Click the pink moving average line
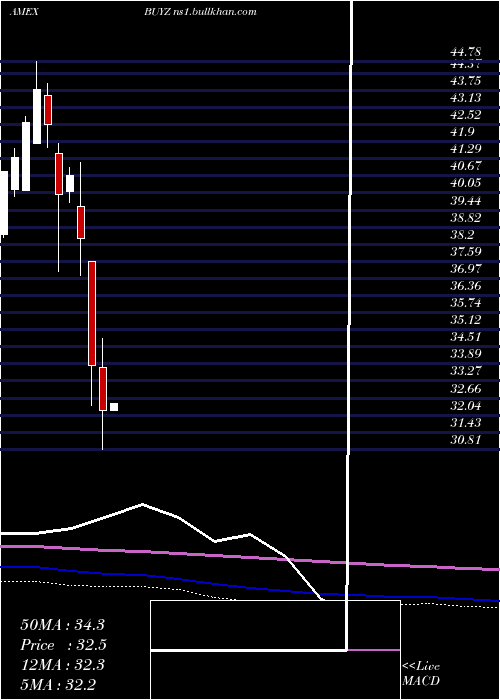 coord(250,558)
